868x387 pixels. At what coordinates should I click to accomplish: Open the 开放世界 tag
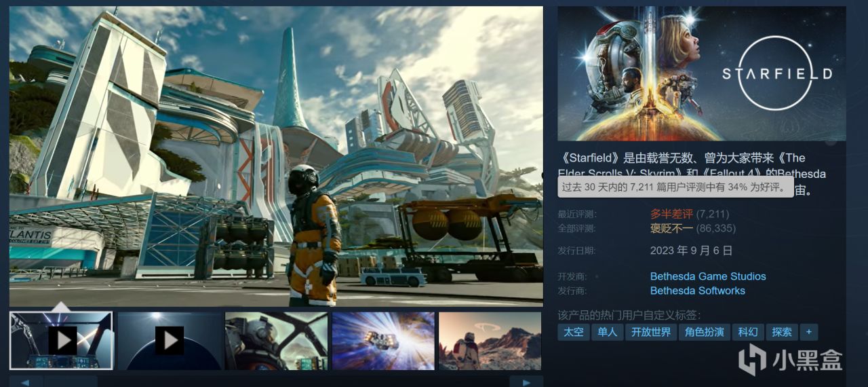[650, 332]
